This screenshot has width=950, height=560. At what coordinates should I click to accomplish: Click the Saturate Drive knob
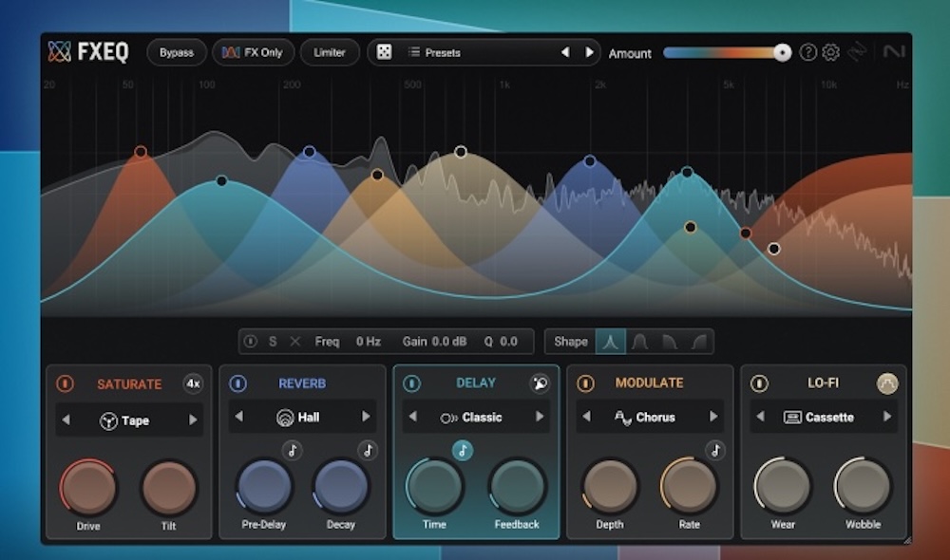point(89,488)
